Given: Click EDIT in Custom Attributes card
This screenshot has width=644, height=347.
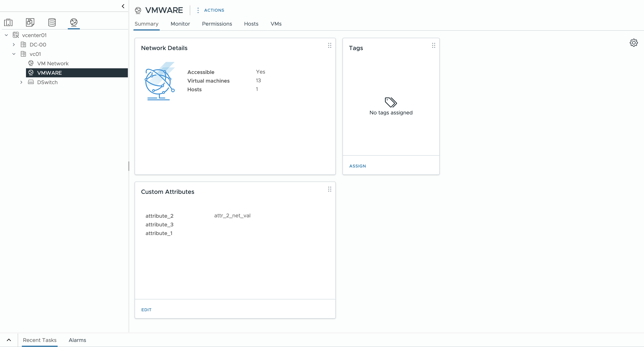Looking at the screenshot, I should 146,310.
